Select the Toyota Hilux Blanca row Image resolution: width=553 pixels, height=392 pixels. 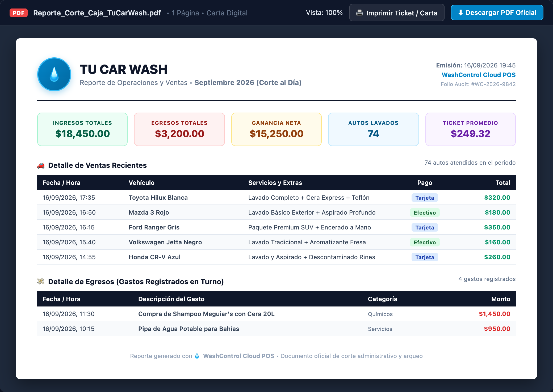(x=276, y=198)
